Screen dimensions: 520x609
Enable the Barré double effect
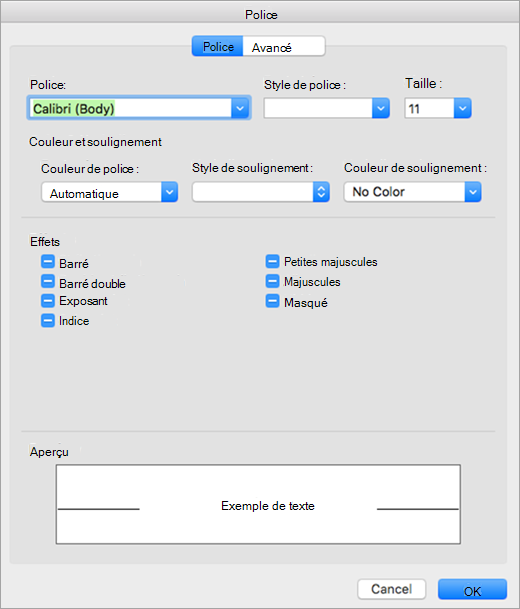48,281
